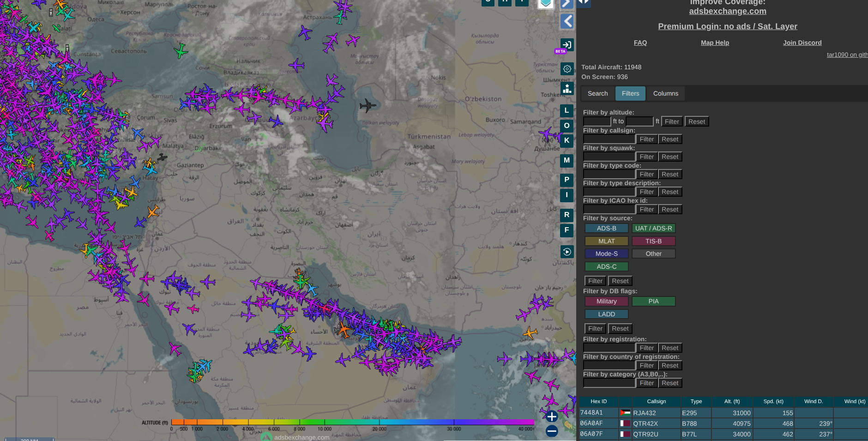Click the Qatar flag in the QTR92U row

click(625, 434)
